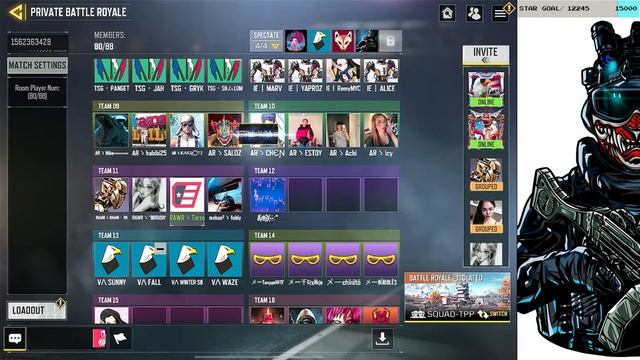Open the home lobby icon

(x=447, y=13)
